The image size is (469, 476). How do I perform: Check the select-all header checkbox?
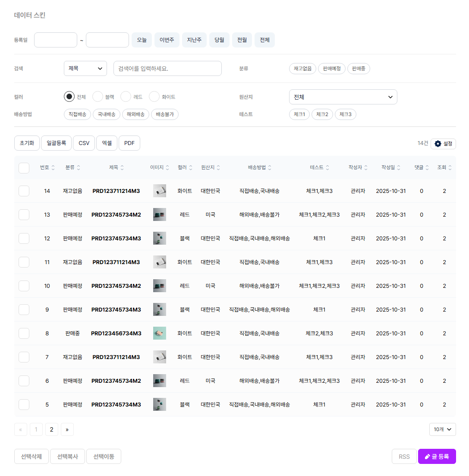click(24, 168)
